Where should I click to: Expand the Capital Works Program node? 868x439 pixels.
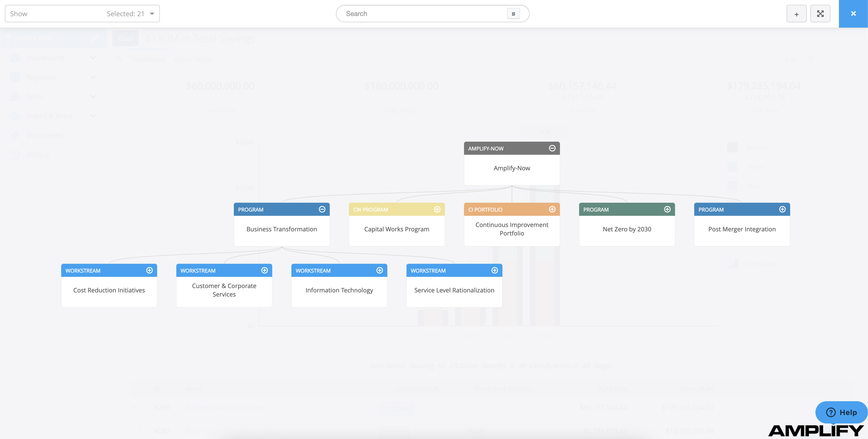437,209
